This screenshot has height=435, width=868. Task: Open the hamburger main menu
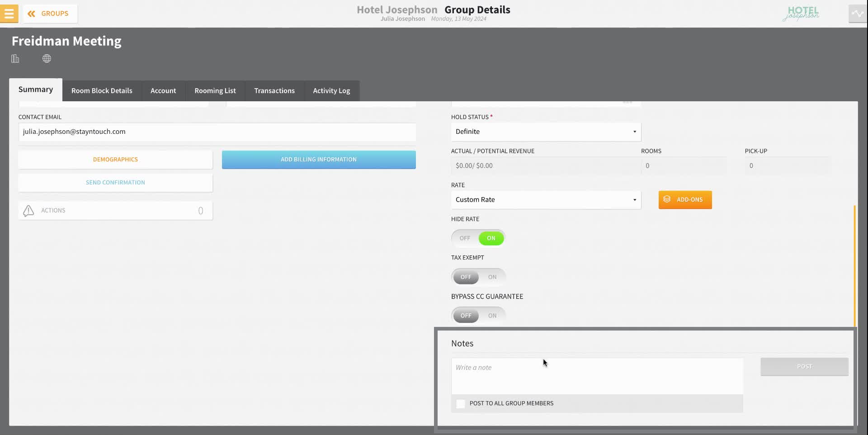pos(9,14)
